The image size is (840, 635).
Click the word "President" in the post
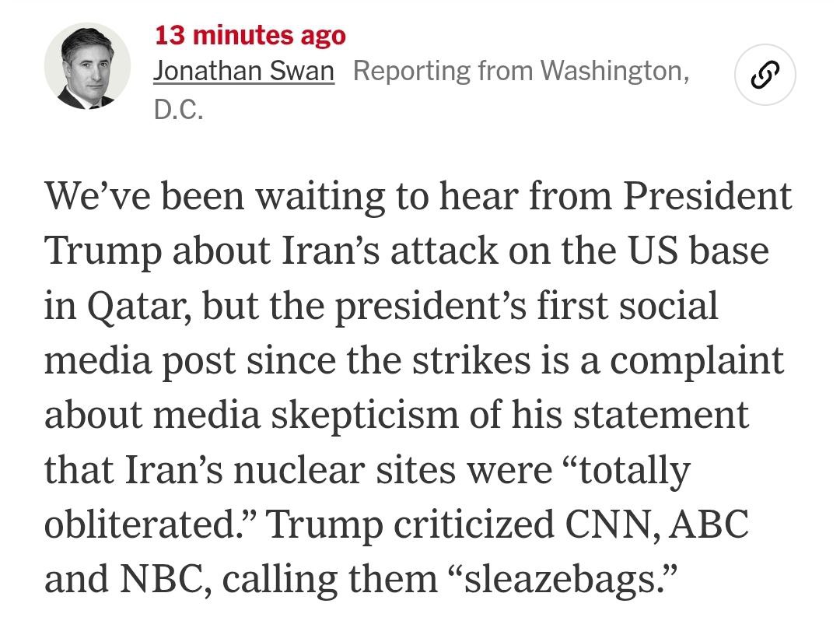pos(705,196)
